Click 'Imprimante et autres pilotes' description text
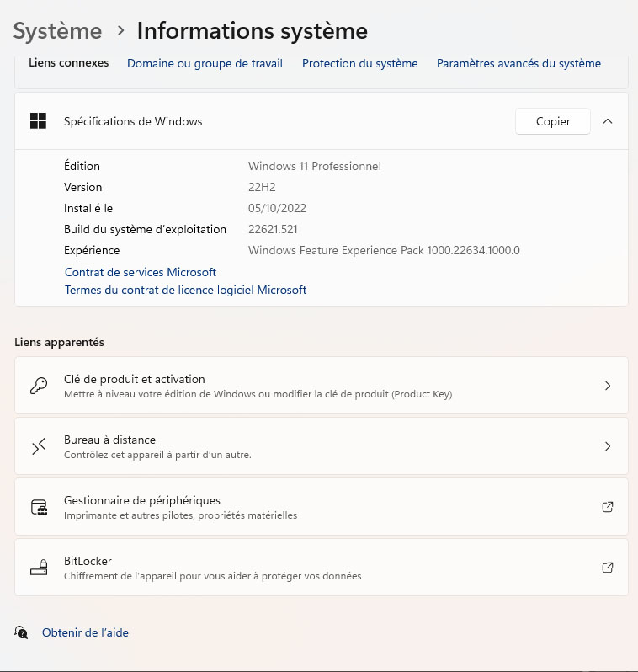The width and height of the screenshot is (638, 672). pyautogui.click(x=180, y=515)
